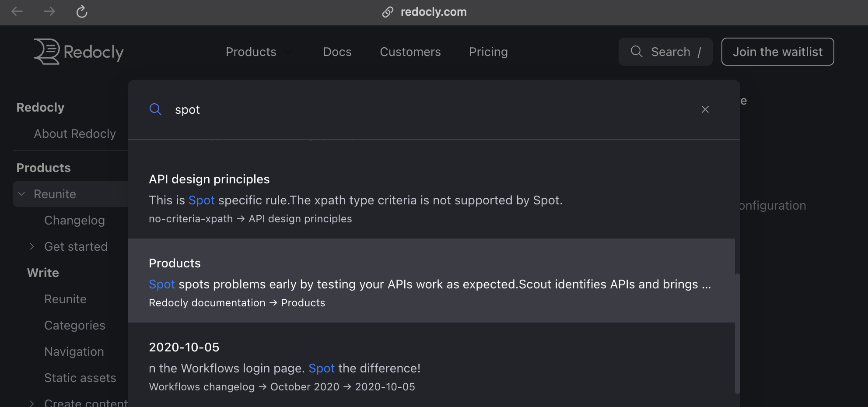Open Docs in the top navigation
This screenshot has width=868, height=407.
coord(337,52)
